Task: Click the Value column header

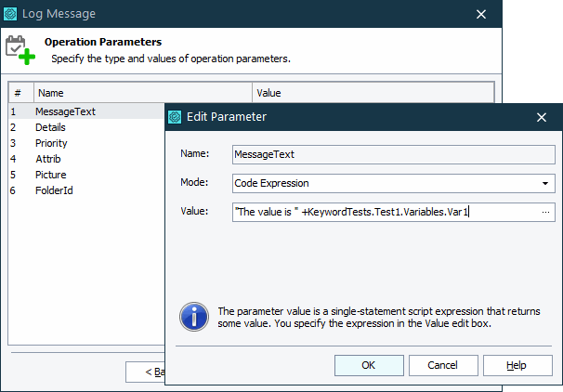Action: click(372, 93)
